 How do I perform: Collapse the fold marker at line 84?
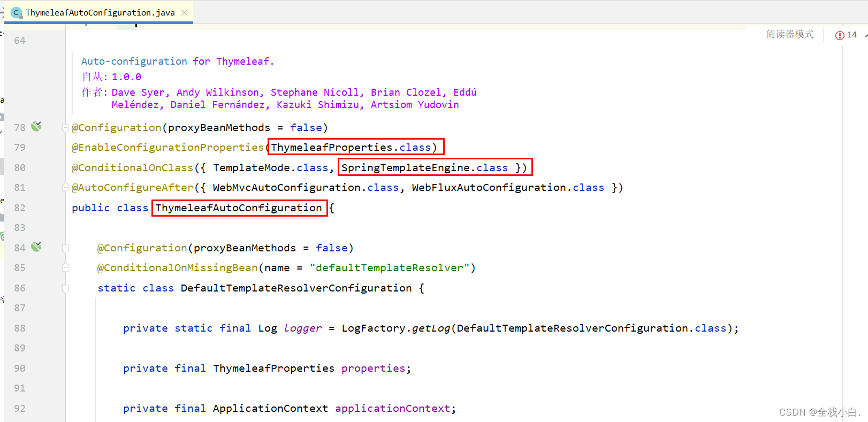click(65, 248)
